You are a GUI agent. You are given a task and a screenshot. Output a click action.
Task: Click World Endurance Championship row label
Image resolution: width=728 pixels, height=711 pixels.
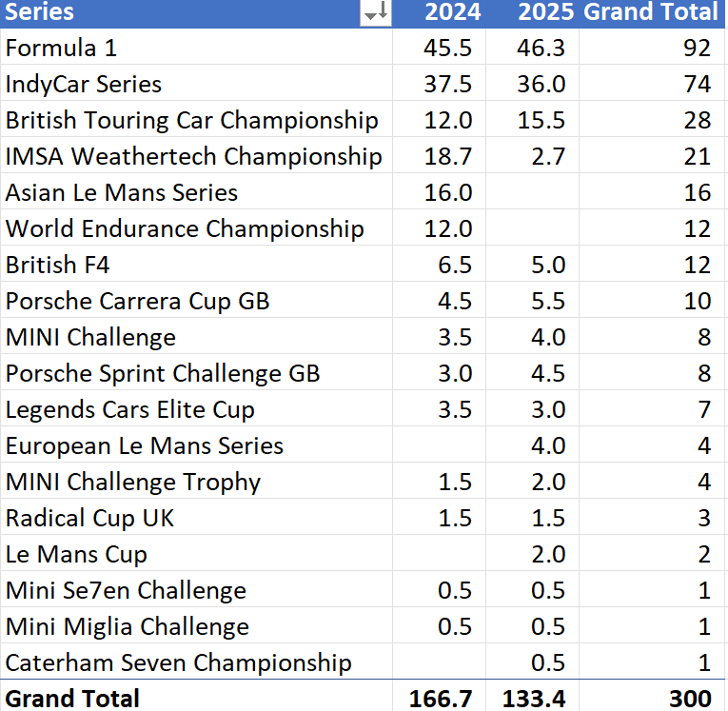[x=185, y=228]
